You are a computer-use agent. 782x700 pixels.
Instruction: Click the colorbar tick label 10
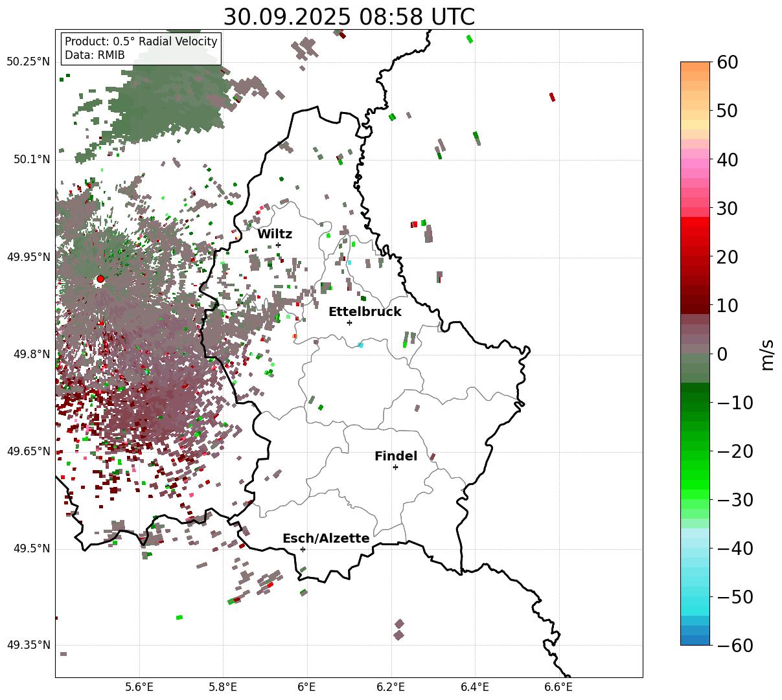728,305
